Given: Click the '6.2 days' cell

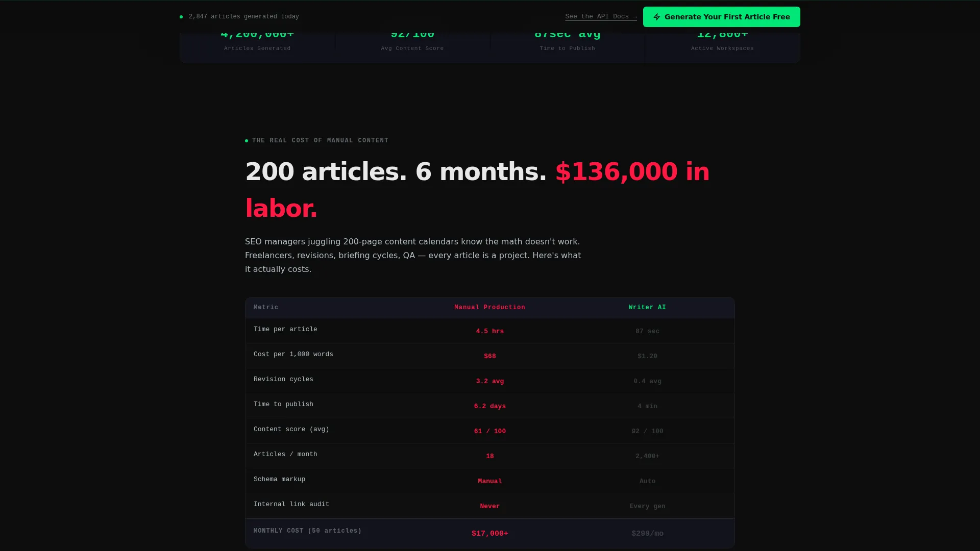Looking at the screenshot, I should [x=489, y=407].
